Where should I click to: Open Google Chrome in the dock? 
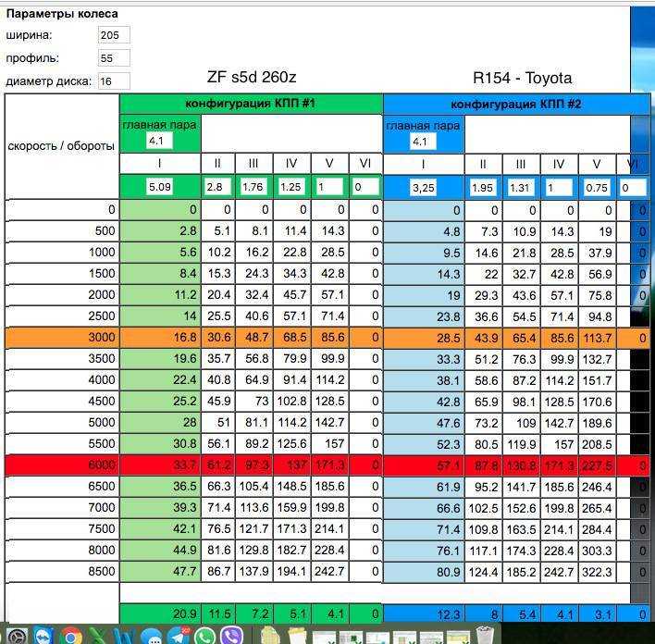click(x=70, y=636)
